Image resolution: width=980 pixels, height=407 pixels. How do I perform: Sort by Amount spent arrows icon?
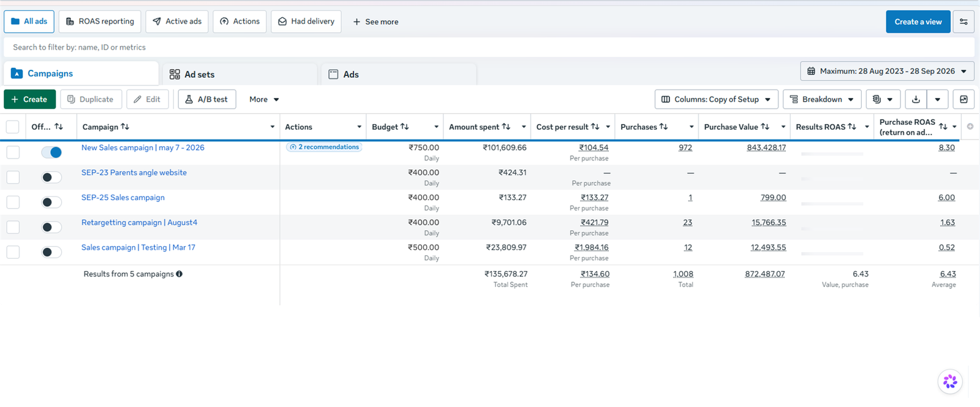[506, 127]
